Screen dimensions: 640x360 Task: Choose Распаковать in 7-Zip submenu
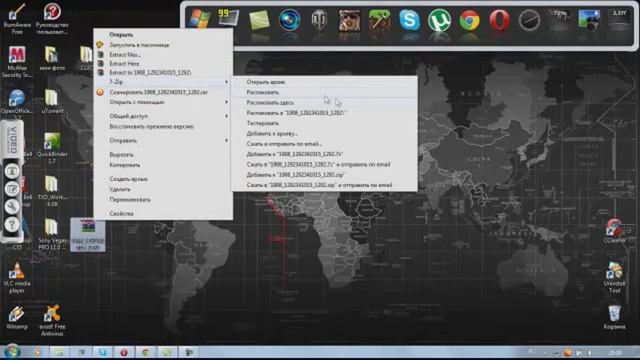[x=324, y=92]
